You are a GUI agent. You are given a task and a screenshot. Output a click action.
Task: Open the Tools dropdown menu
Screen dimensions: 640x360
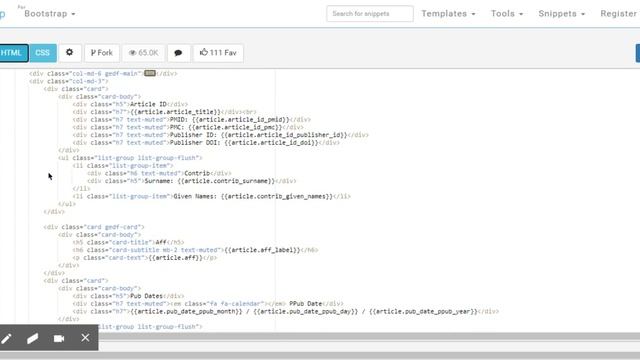pos(507,14)
